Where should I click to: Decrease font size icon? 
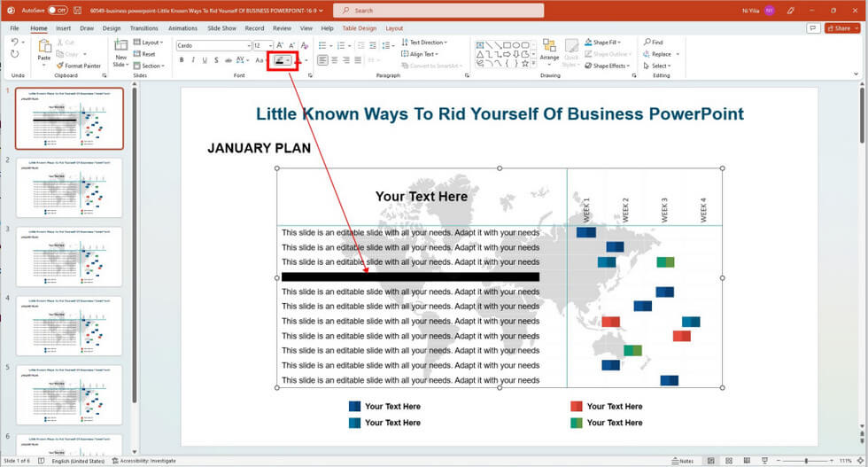[x=291, y=45]
